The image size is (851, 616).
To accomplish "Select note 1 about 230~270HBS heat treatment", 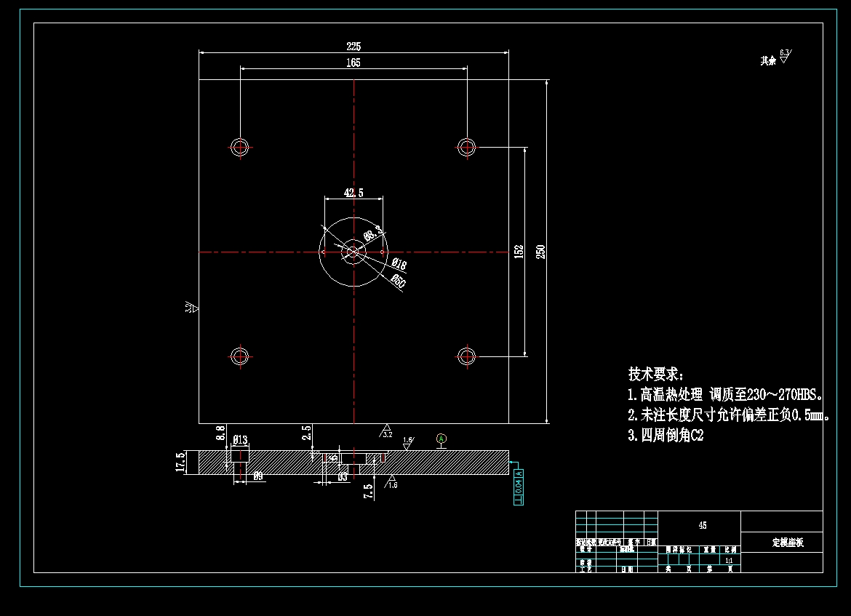I will (726, 394).
